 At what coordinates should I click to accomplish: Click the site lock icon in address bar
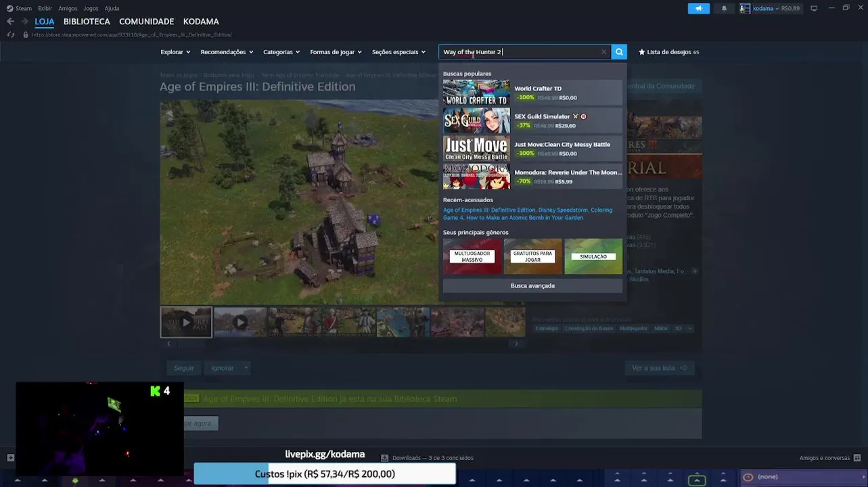[26, 34]
